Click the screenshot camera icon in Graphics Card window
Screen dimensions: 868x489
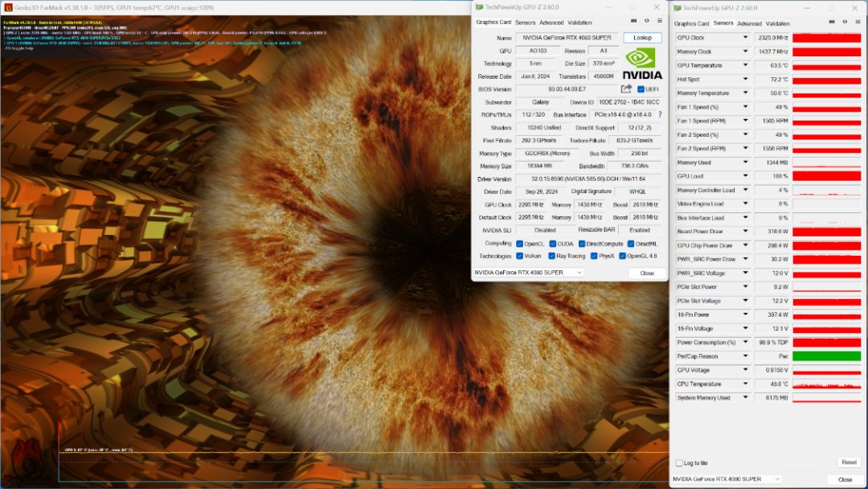(633, 21)
